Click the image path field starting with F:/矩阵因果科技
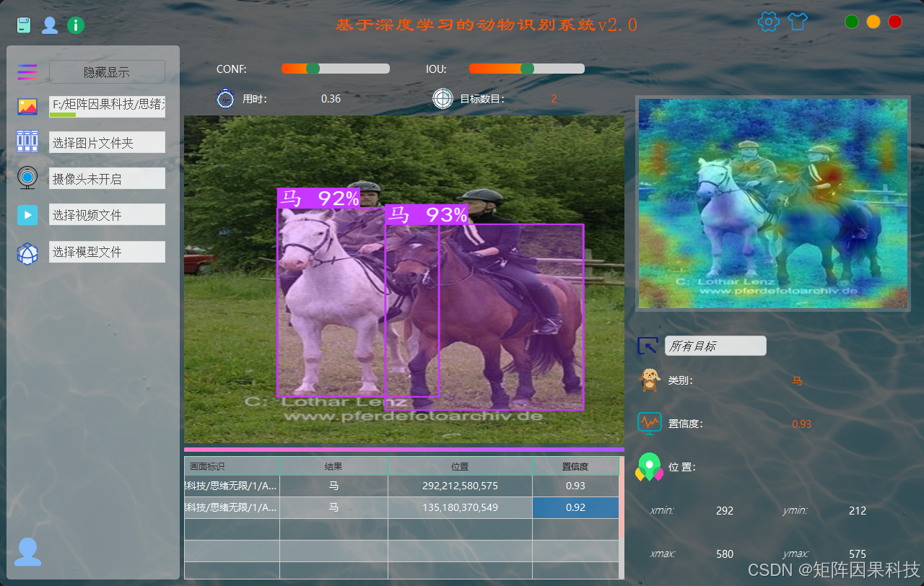 pos(107,106)
